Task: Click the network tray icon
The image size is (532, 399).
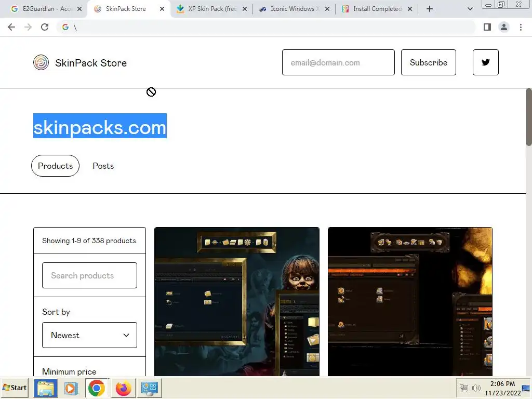Action: 463,388
